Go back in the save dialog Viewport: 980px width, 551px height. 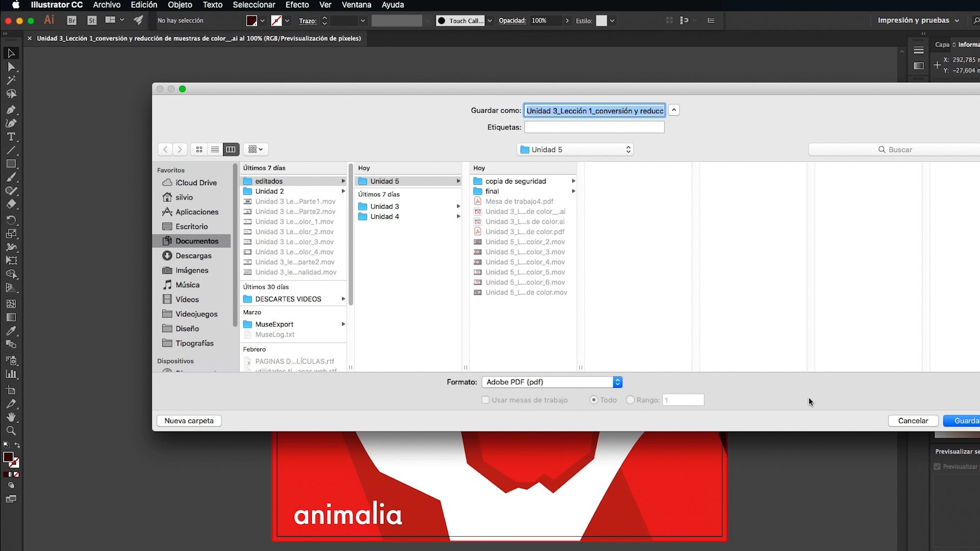tap(165, 149)
